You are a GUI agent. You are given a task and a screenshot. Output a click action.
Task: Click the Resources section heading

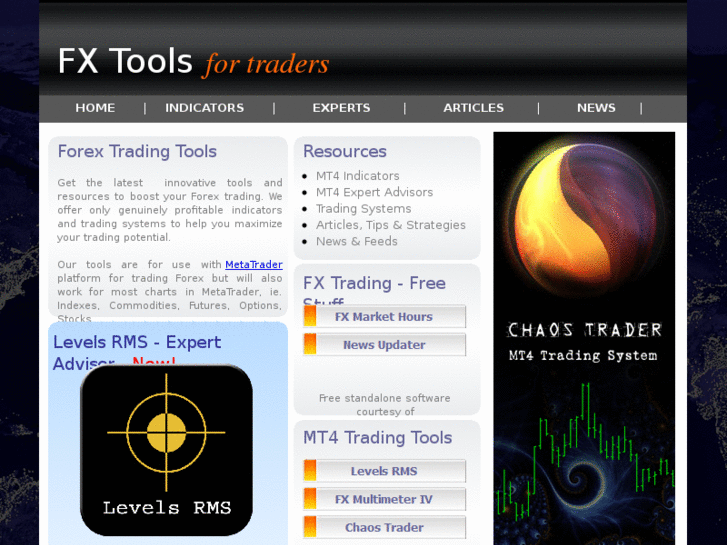pos(344,151)
